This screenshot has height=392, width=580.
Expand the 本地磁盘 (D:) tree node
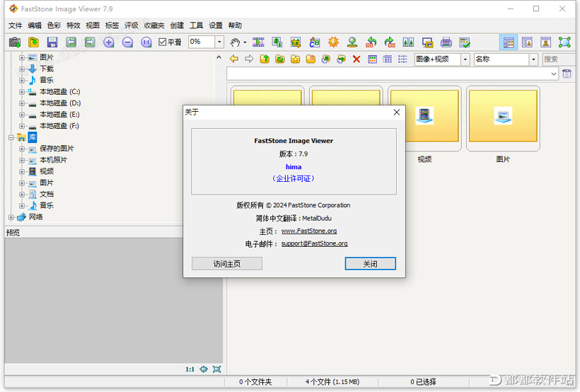coord(22,103)
